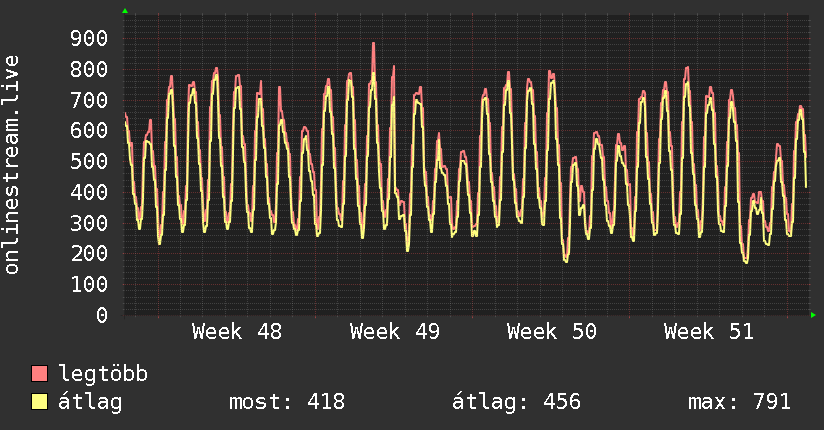Screen dimensions: 824x430
Task: Click the 400 y-axis label
Action: tap(89, 192)
